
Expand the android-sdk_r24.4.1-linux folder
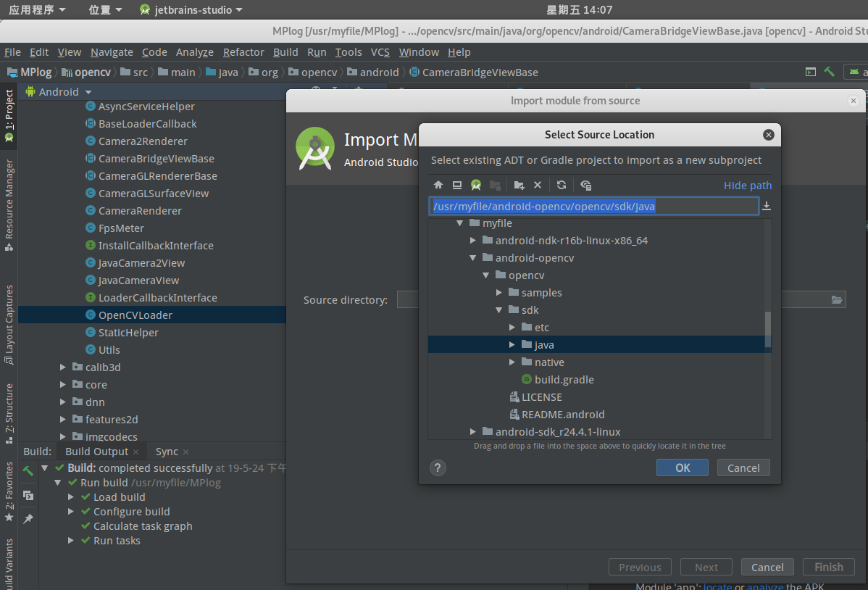click(472, 430)
